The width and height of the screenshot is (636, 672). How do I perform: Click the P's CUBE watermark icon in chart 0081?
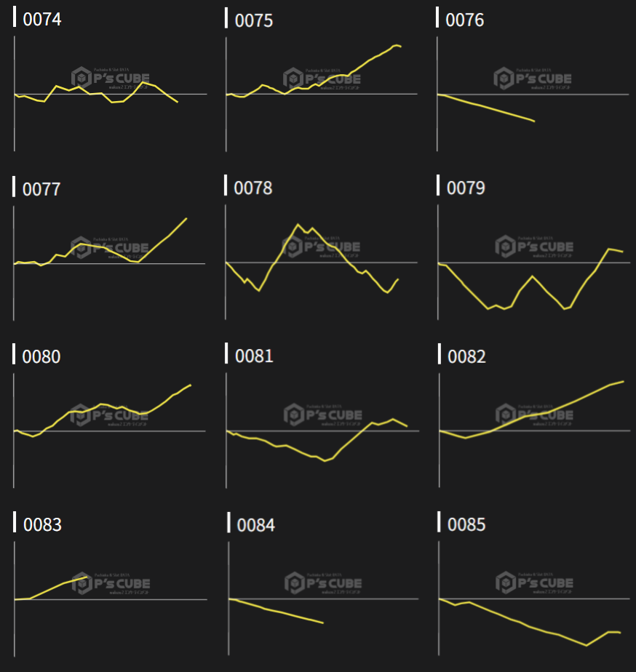294,414
